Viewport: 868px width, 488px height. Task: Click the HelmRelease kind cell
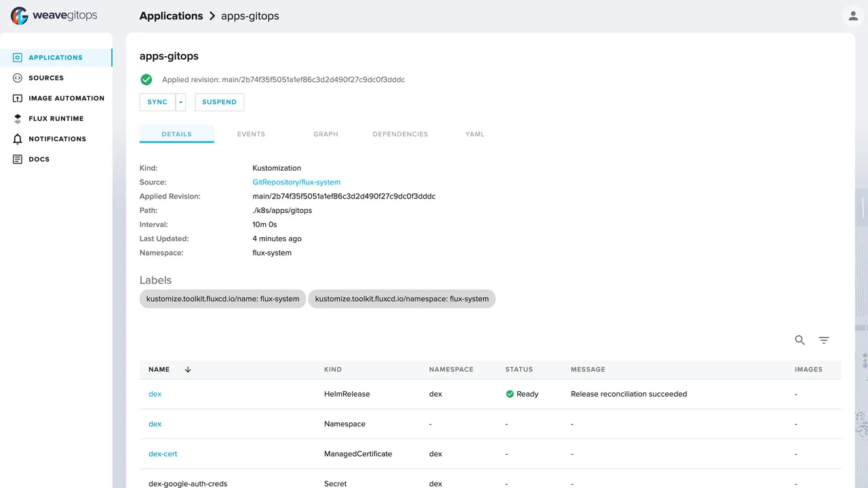[347, 394]
